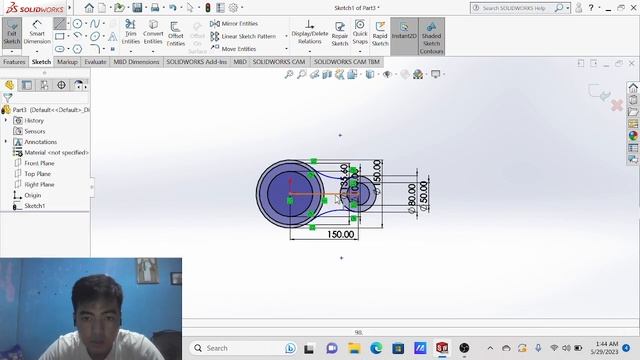
Task: Open Microsoft Edge from the taskbar
Action: point(376,348)
